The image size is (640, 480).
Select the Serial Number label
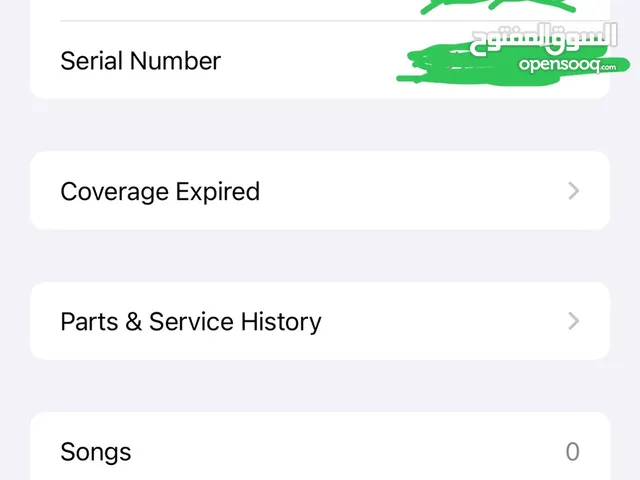point(140,61)
